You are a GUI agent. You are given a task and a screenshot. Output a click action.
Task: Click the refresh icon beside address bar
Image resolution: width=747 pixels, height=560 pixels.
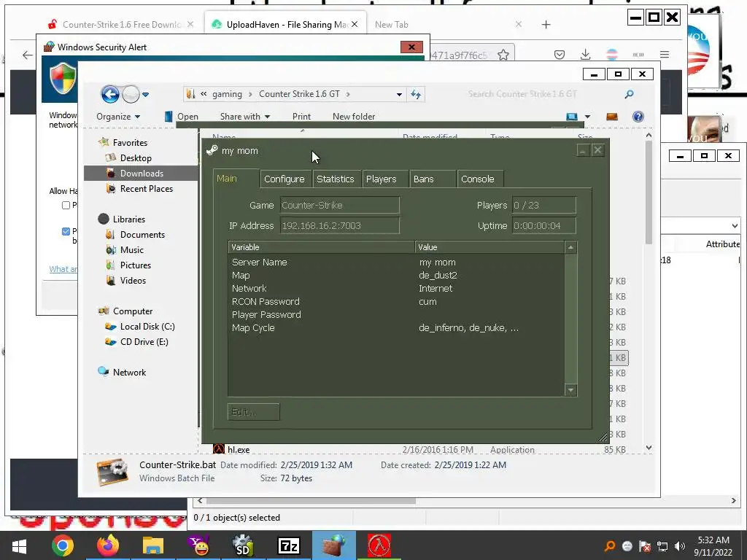(415, 94)
